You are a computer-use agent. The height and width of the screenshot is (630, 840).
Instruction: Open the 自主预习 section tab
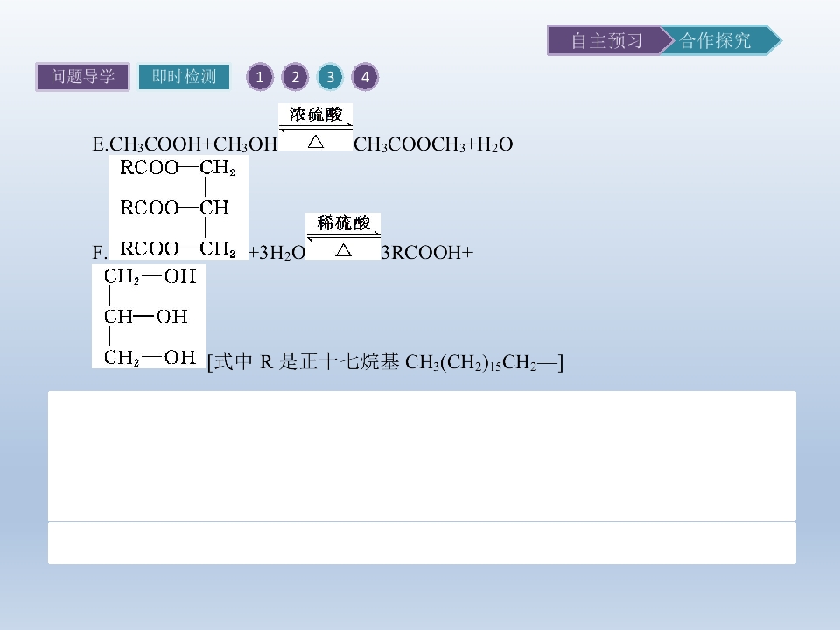coord(606,40)
